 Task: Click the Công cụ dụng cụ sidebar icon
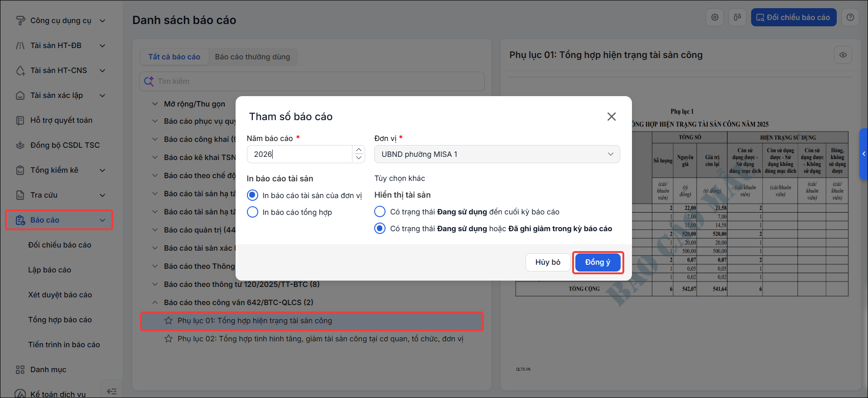click(x=20, y=20)
